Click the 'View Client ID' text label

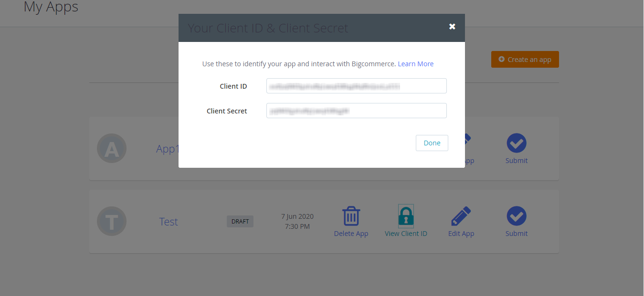click(406, 234)
